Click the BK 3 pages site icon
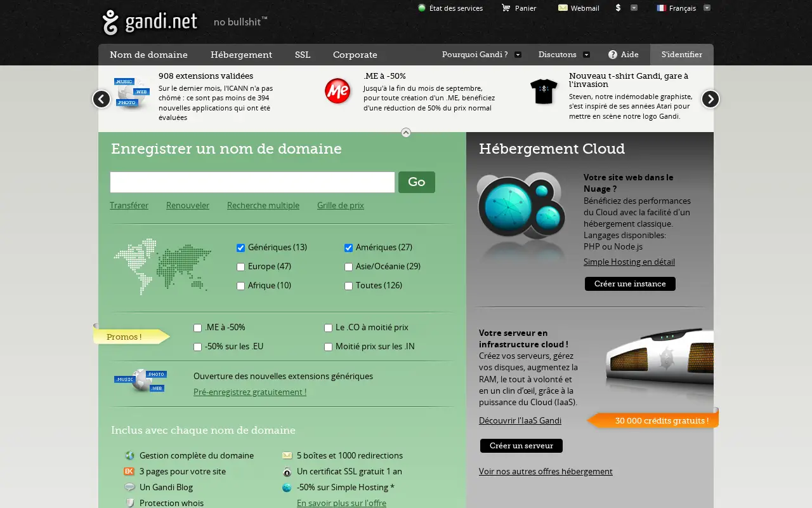812x508 pixels. coord(129,471)
